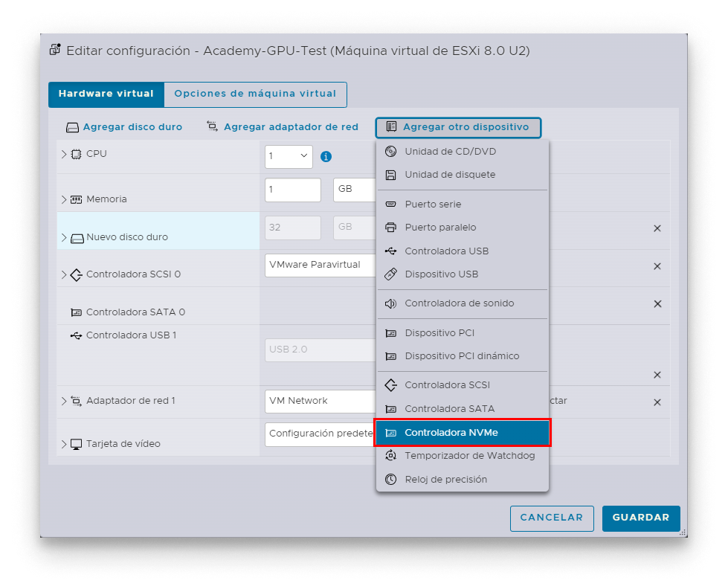Open the VMware Paravirtual controller type dropdown
This screenshot has height=586, width=728.
[x=321, y=265]
